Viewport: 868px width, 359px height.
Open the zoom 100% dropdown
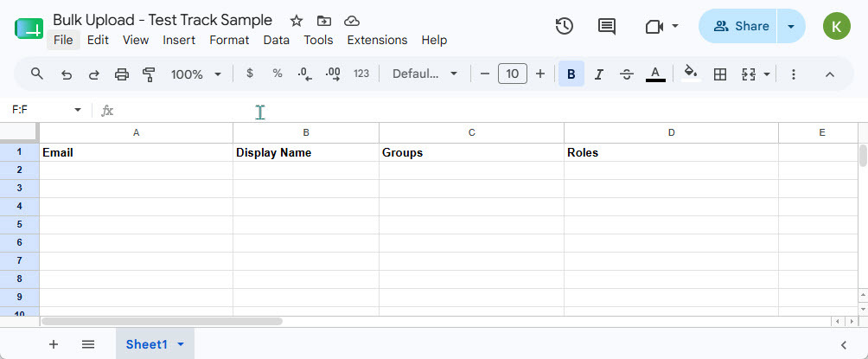(x=196, y=74)
